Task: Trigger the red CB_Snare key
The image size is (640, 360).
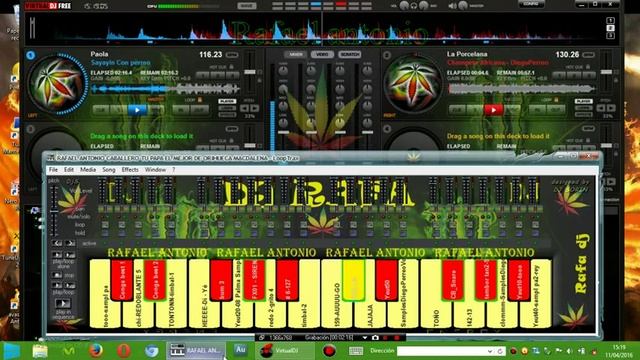Action: (x=453, y=280)
